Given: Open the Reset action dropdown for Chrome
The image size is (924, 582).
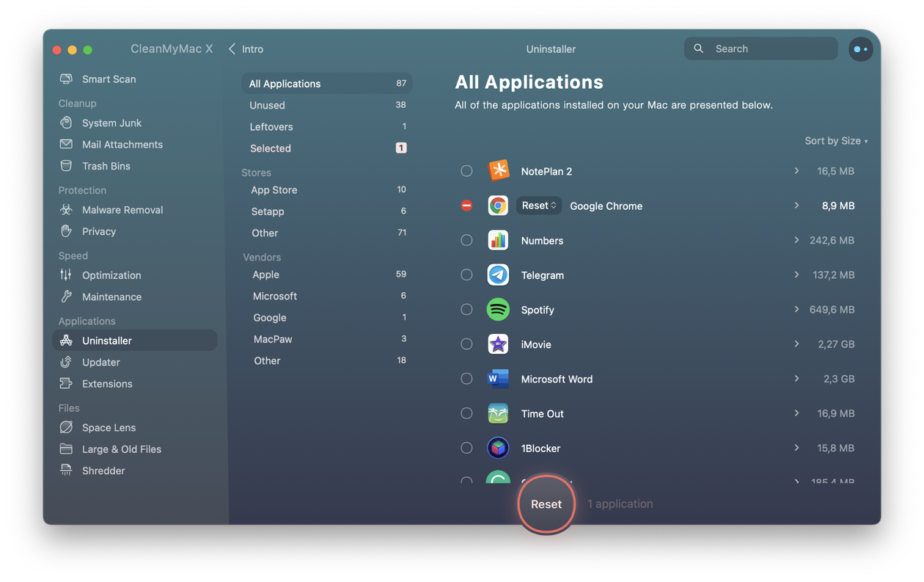Looking at the screenshot, I should point(539,205).
